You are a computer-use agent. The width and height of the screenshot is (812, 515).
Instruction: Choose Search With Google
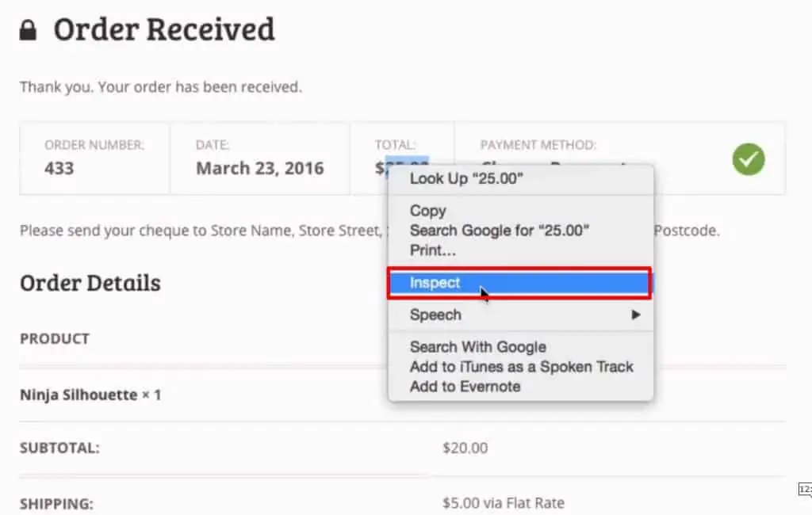coord(477,347)
